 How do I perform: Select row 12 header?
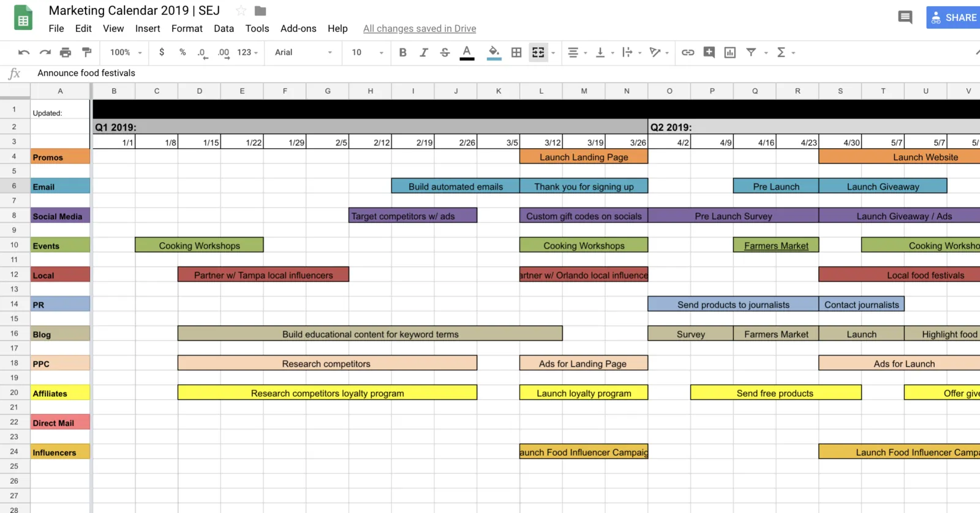14,274
